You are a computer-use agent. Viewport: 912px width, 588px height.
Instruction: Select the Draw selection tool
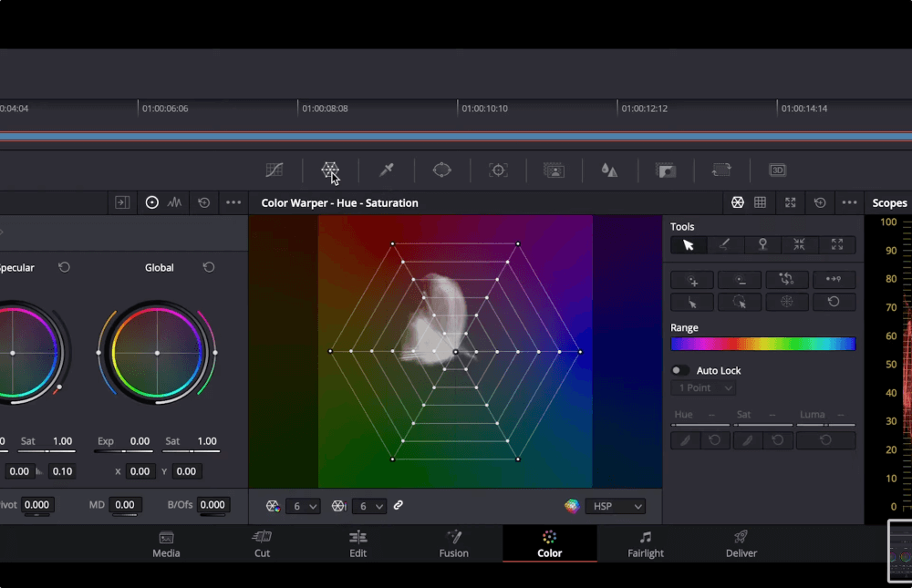coord(725,245)
